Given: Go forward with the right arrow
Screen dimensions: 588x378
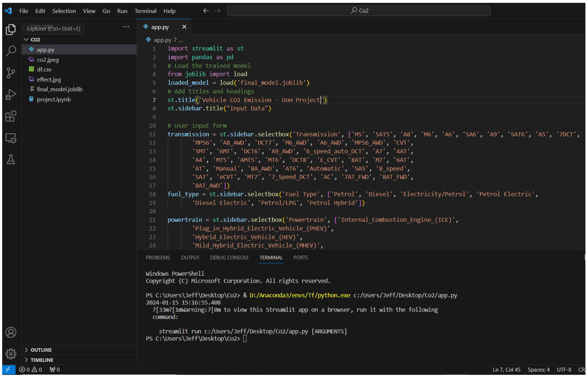Looking at the screenshot, I should click(x=218, y=11).
